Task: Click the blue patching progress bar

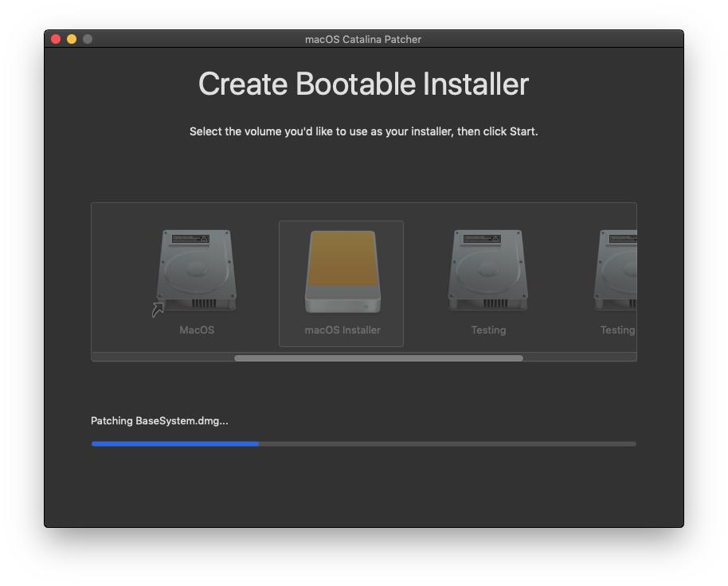Action: coord(363,444)
